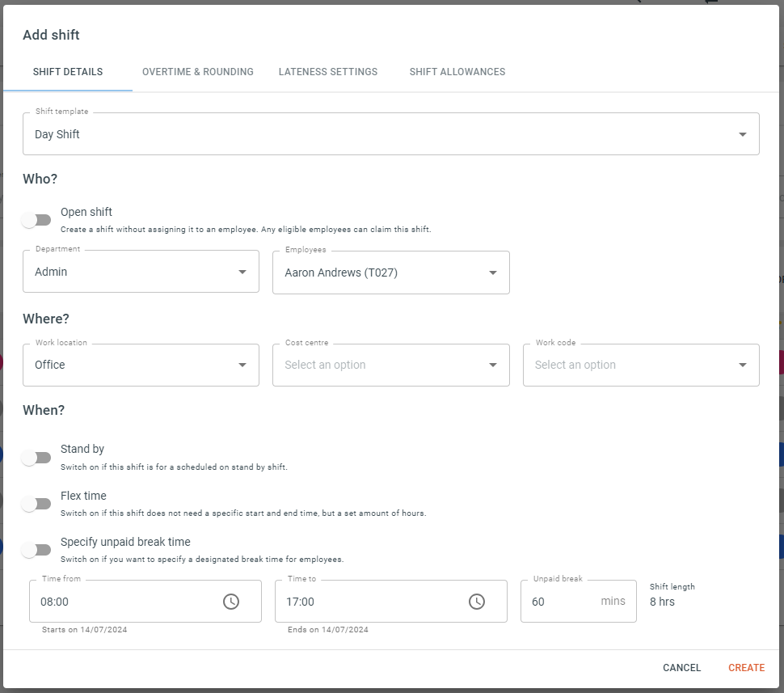Switch to Overtime & Rounding tab
The image size is (784, 693).
tap(197, 71)
